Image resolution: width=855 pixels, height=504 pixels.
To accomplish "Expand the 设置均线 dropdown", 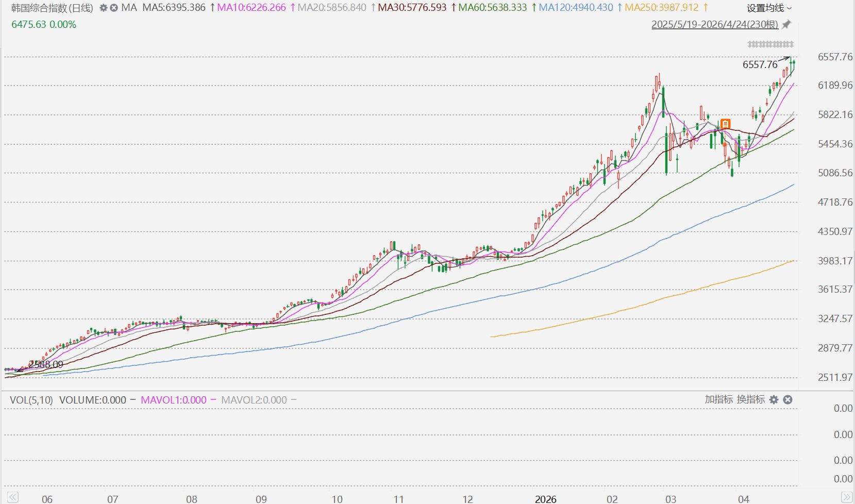I will [x=769, y=8].
